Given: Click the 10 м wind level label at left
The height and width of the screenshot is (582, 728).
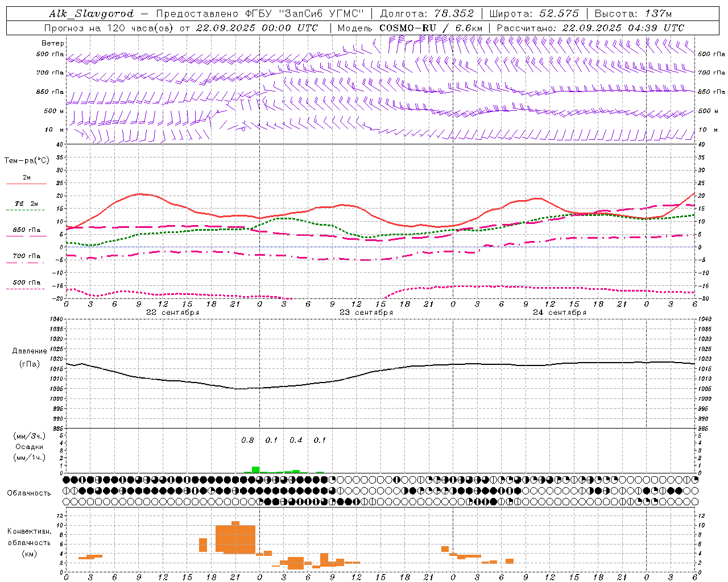Looking at the screenshot, I should pos(54,130).
